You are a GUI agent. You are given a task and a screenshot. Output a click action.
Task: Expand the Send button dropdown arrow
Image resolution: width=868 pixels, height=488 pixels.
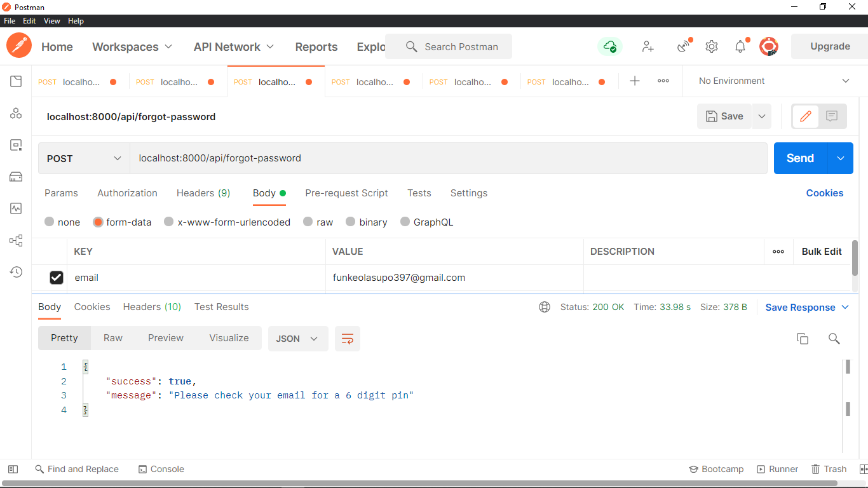point(840,158)
